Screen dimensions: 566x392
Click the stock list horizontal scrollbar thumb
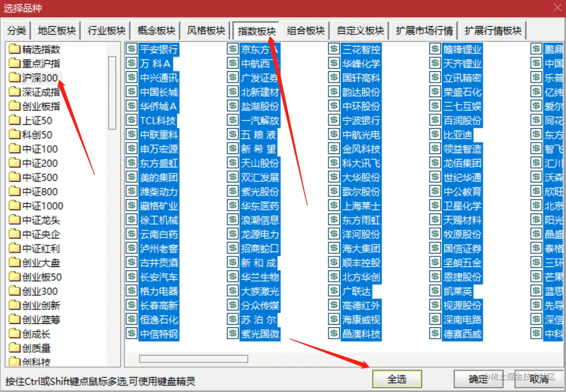(x=193, y=359)
